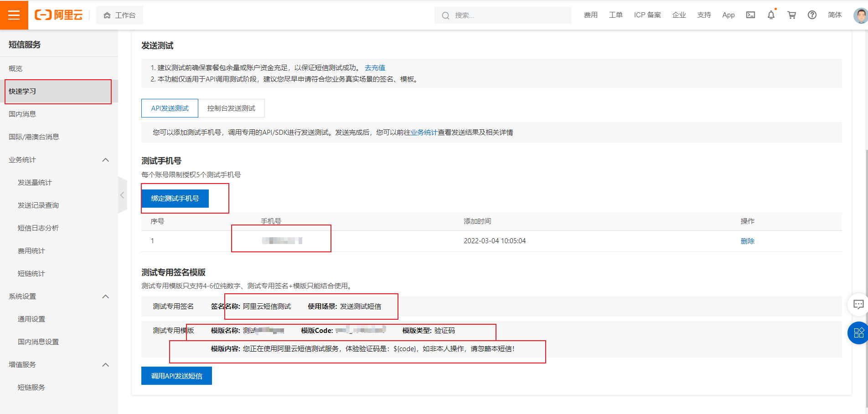Image resolution: width=868 pixels, height=414 pixels.
Task: Click the 去充值 recharge link
Action: point(375,67)
